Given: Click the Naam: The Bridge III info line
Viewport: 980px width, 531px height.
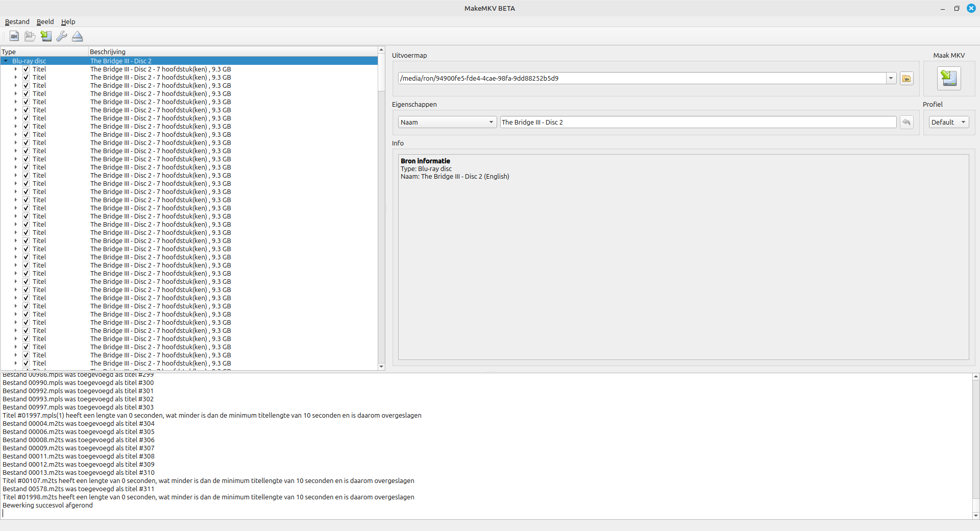Looking at the screenshot, I should click(x=455, y=177).
